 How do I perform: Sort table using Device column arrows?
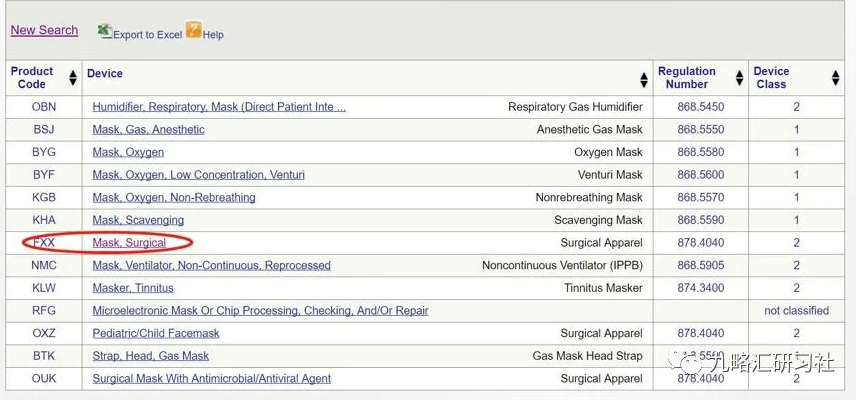point(644,78)
